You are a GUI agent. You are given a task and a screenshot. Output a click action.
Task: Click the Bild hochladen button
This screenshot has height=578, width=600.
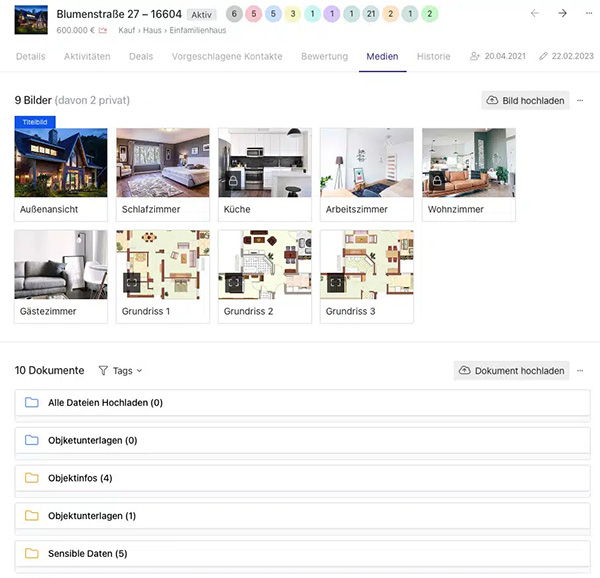pos(525,101)
